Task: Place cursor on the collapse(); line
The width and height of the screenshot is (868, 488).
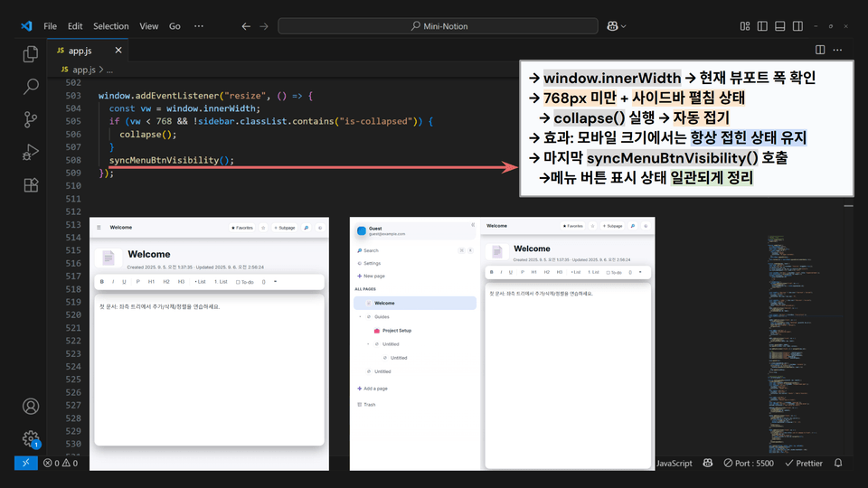Action: (147, 135)
